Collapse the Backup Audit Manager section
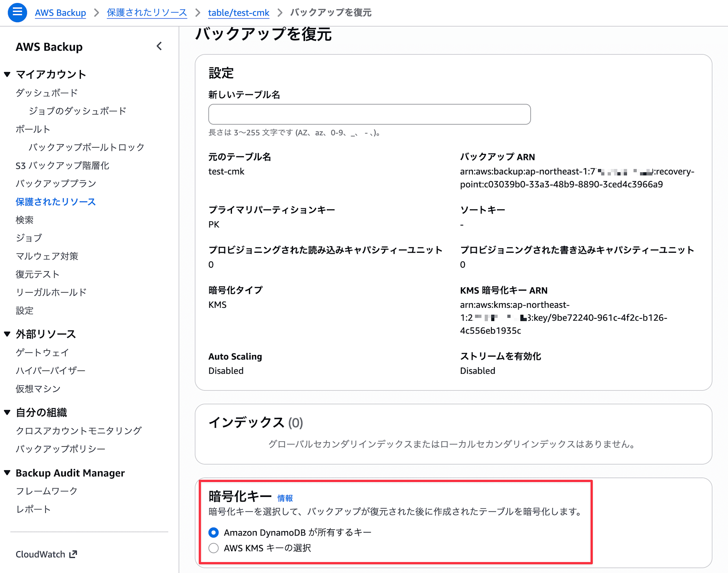This screenshot has width=728, height=573. [x=7, y=473]
